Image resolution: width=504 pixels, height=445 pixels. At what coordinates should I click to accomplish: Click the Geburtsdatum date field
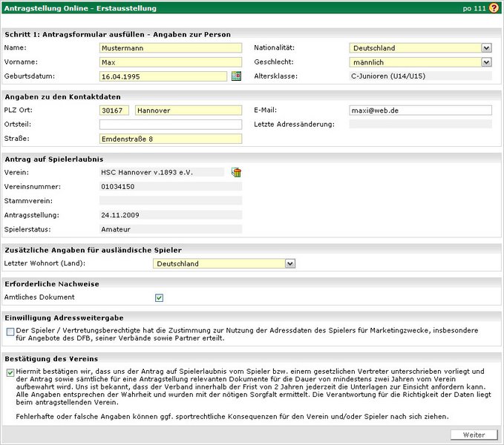click(x=163, y=76)
